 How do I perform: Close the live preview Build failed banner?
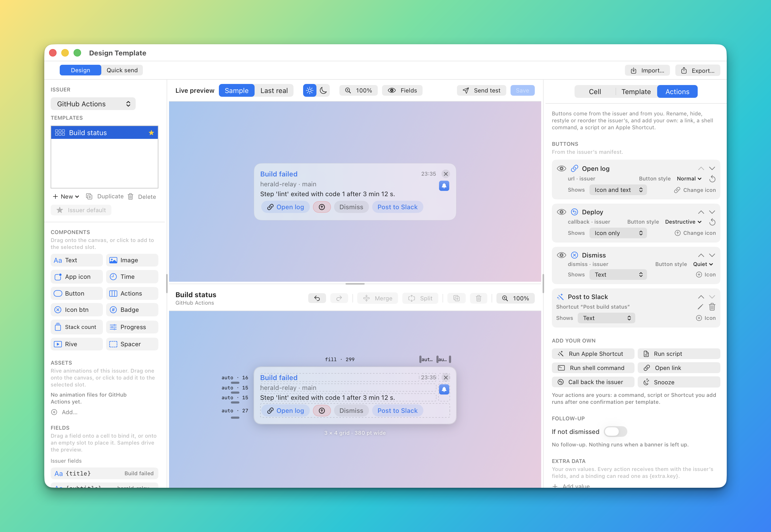point(446,174)
